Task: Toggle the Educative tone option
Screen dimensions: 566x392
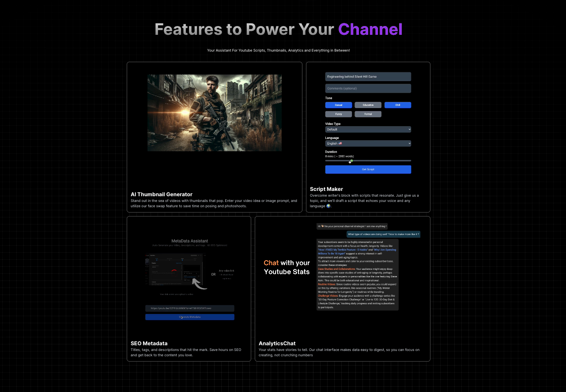Action: coord(368,105)
